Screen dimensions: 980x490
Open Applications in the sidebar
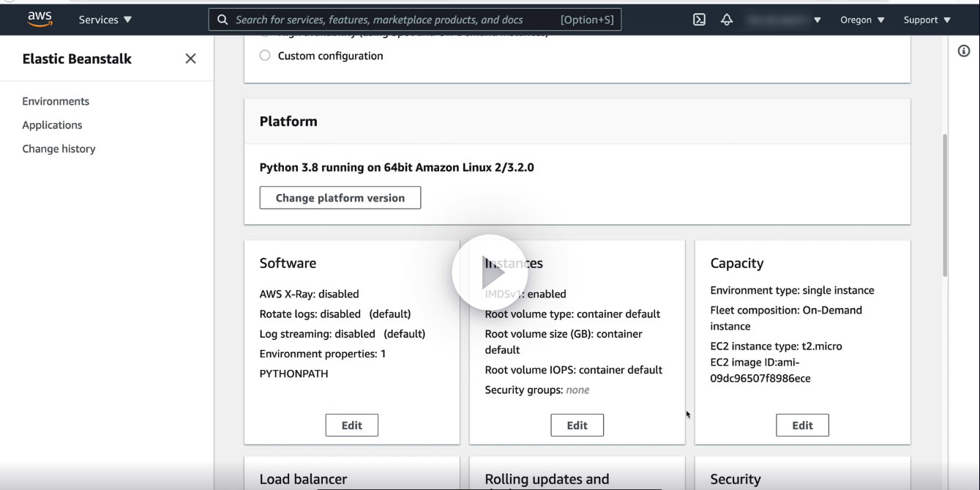click(52, 125)
